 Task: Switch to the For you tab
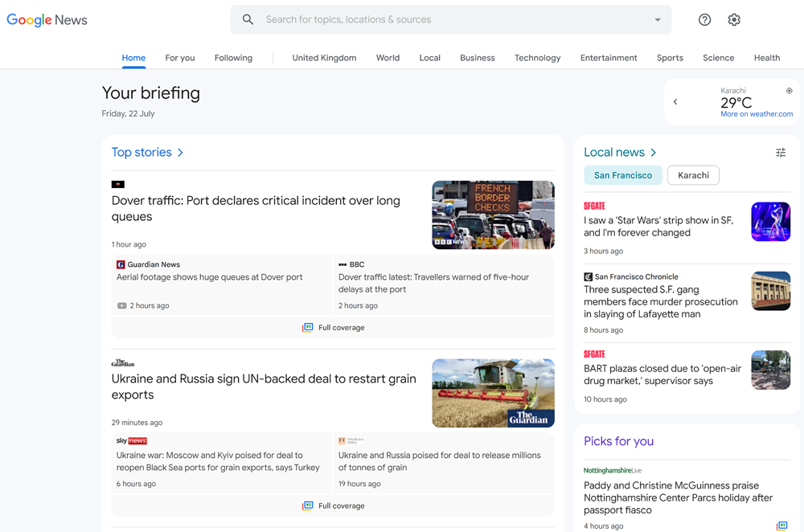[x=180, y=58]
